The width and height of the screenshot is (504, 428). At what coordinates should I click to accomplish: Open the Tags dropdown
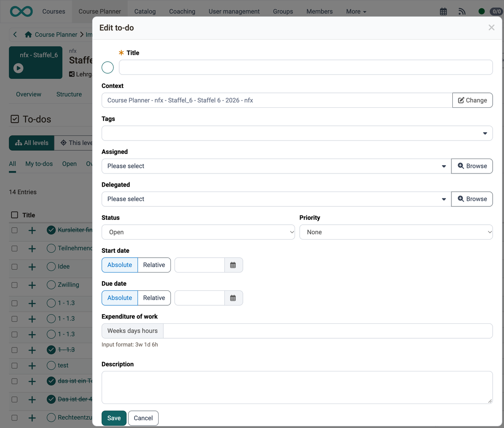click(297, 133)
